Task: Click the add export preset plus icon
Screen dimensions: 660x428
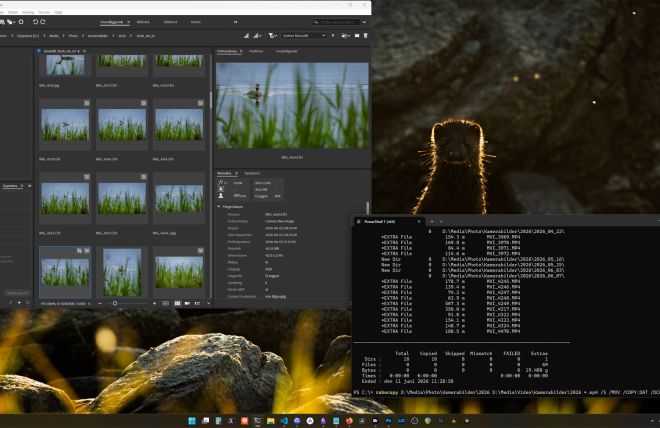Action: click(x=19, y=302)
